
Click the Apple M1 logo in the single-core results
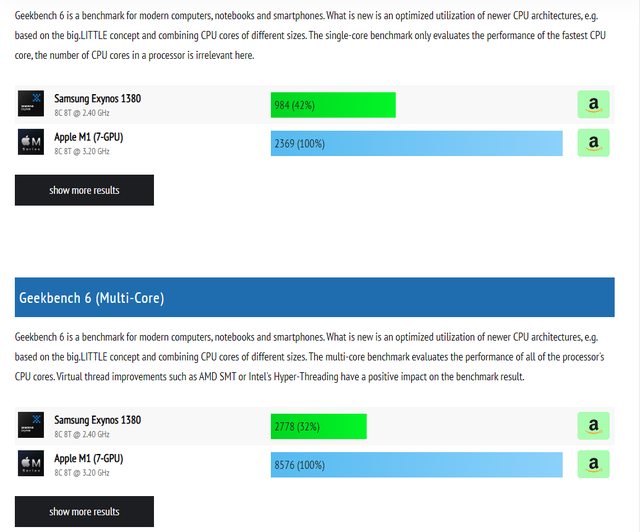(31, 142)
